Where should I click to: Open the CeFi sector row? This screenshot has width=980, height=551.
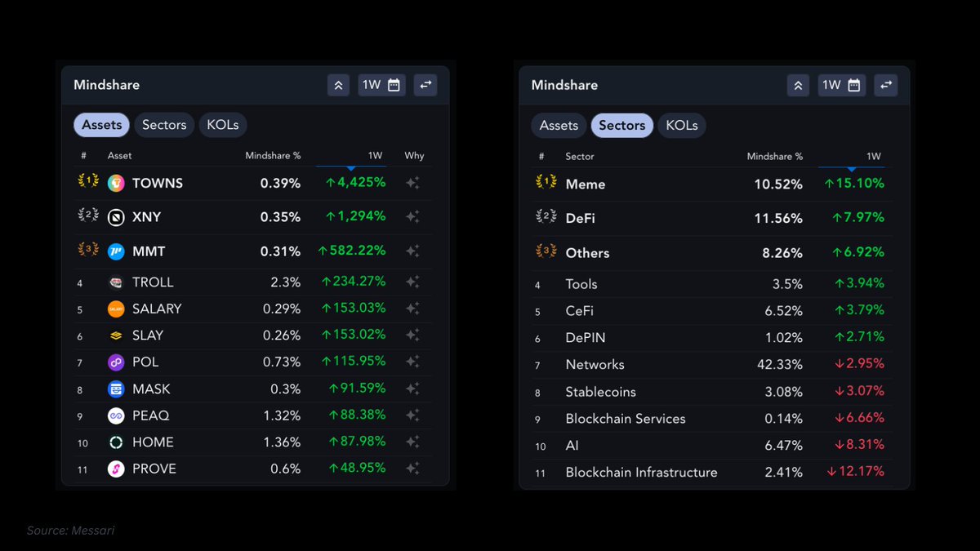(712, 311)
